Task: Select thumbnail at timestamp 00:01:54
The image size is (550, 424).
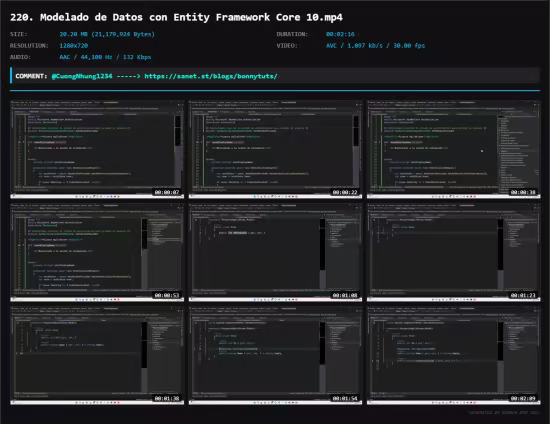Action: click(275, 356)
